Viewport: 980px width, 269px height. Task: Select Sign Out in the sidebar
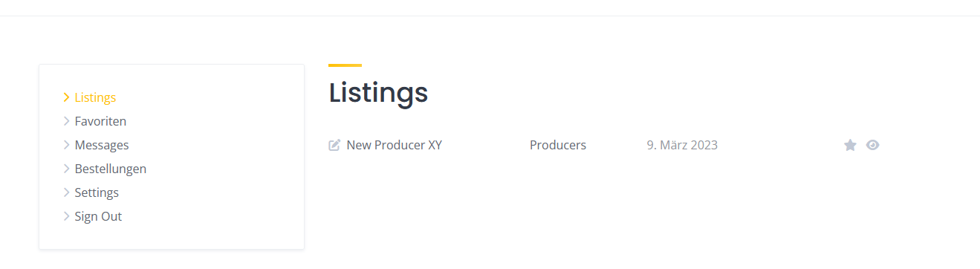tap(98, 216)
